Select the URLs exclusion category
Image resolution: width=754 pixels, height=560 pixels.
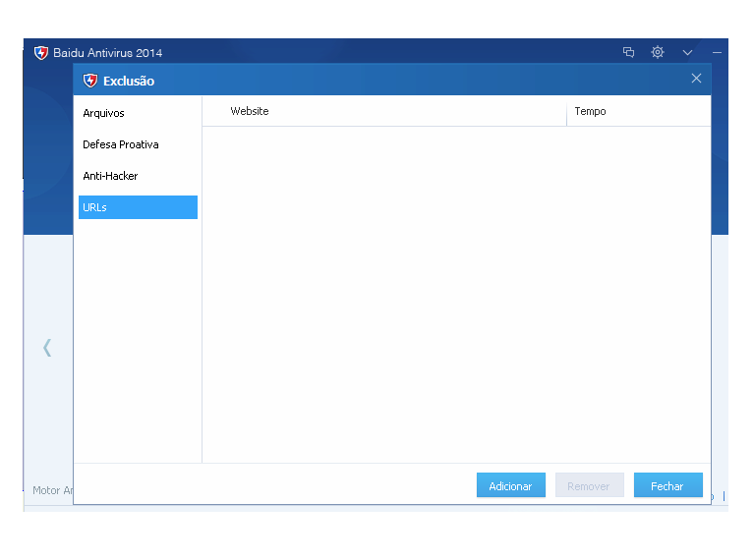(x=138, y=207)
